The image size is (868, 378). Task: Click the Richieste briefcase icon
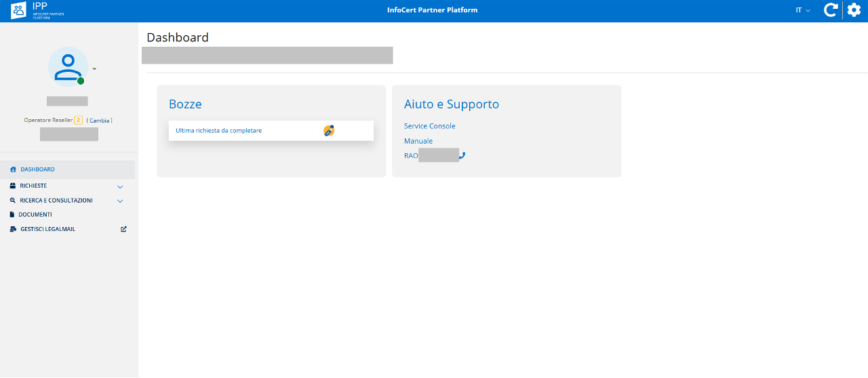click(13, 186)
